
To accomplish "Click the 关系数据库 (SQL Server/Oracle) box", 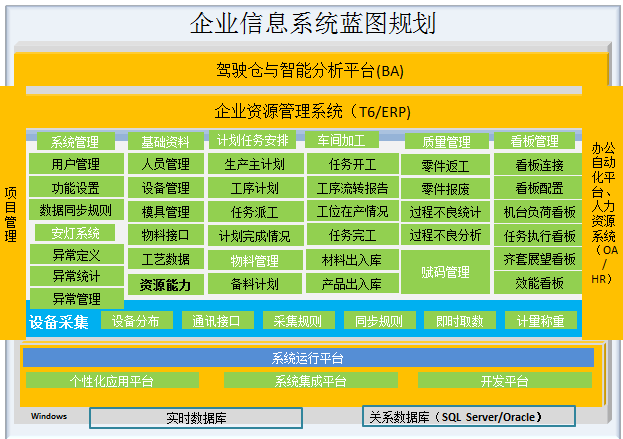I will coord(469,416).
